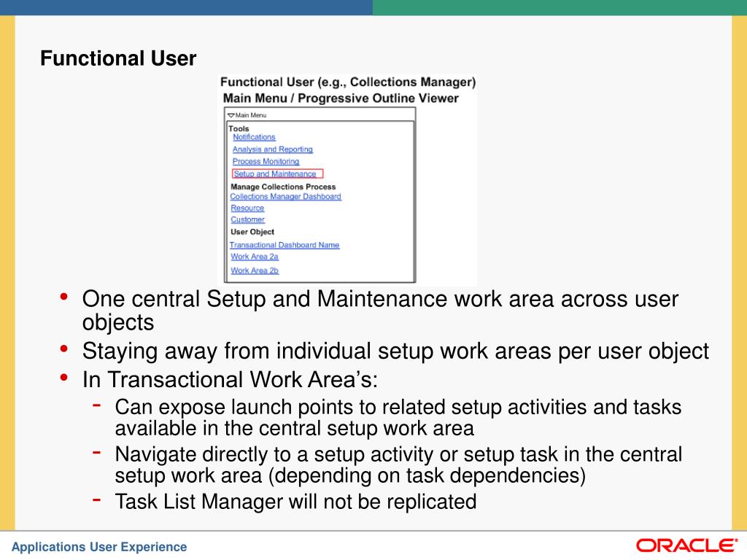Open the Work Area 2b link
This screenshot has height=560, width=747.
tap(255, 271)
